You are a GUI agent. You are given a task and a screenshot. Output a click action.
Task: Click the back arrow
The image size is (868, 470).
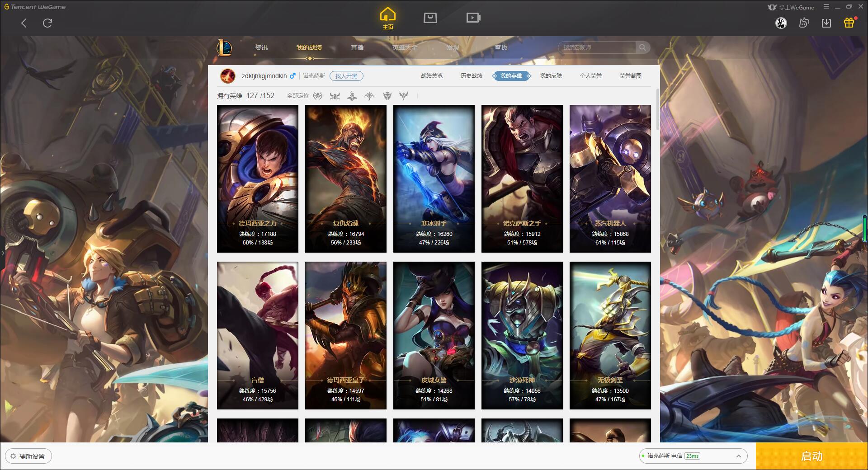24,23
